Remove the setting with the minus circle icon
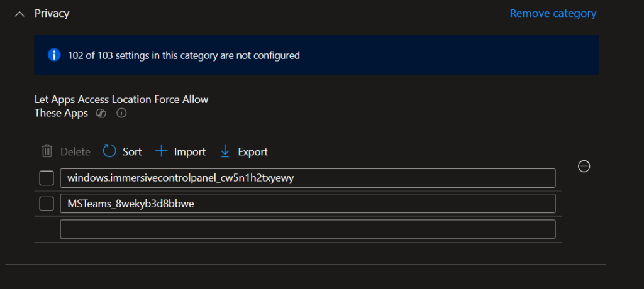 point(584,166)
